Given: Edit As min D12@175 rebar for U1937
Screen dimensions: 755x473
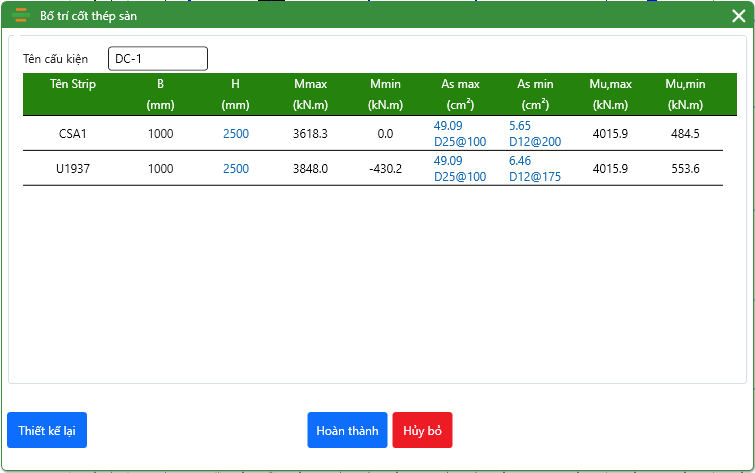Looking at the screenshot, I should 535,176.
